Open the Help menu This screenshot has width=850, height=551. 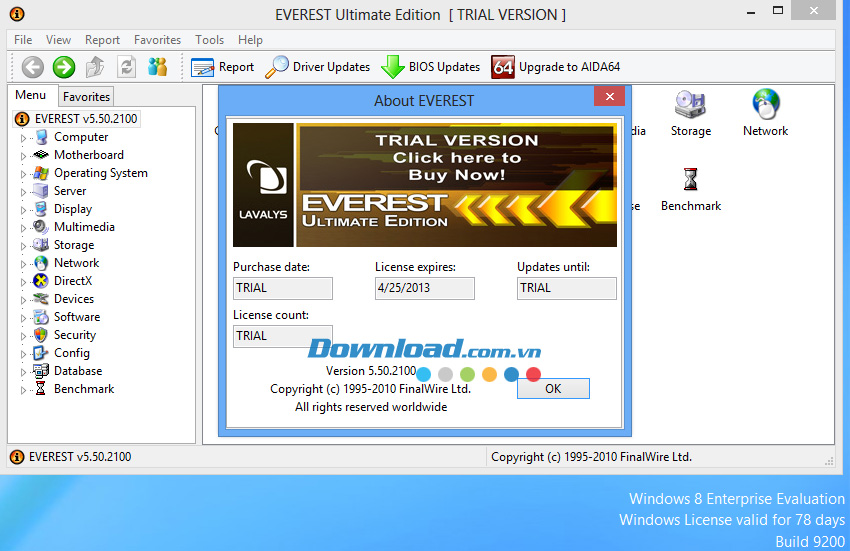click(250, 40)
